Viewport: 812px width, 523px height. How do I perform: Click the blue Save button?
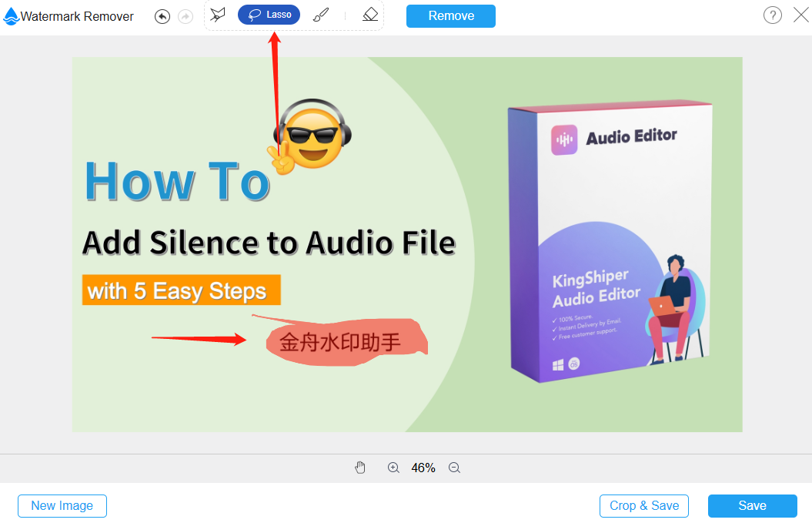[752, 506]
